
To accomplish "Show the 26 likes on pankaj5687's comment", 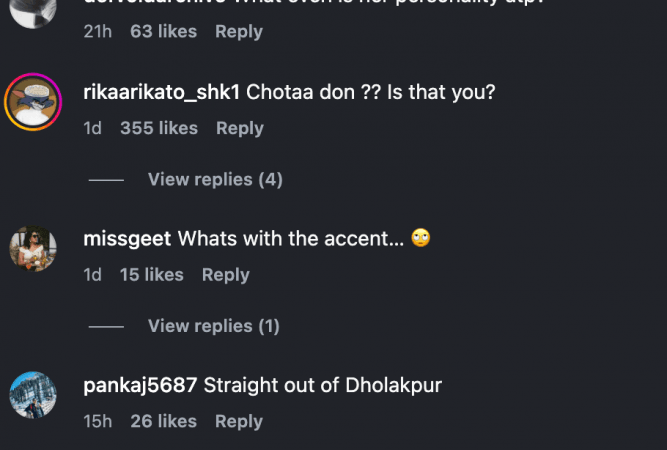I will coord(163,421).
